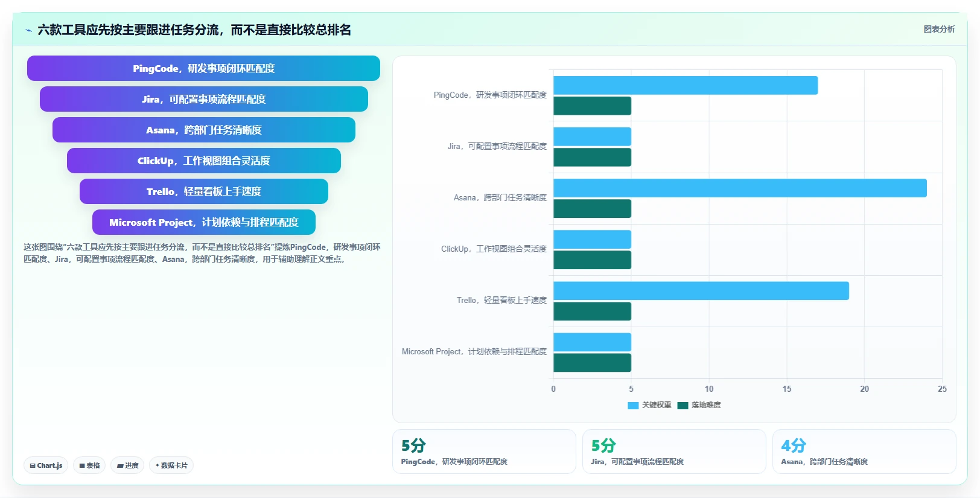Click Trello's green 落地难度 bar
The image size is (980, 498).
coord(592,311)
